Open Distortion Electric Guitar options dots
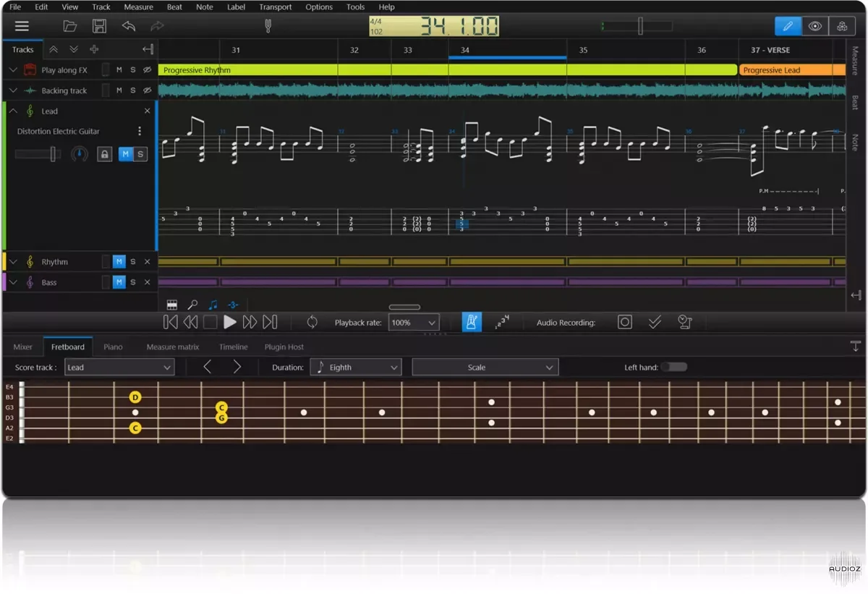 click(x=140, y=132)
